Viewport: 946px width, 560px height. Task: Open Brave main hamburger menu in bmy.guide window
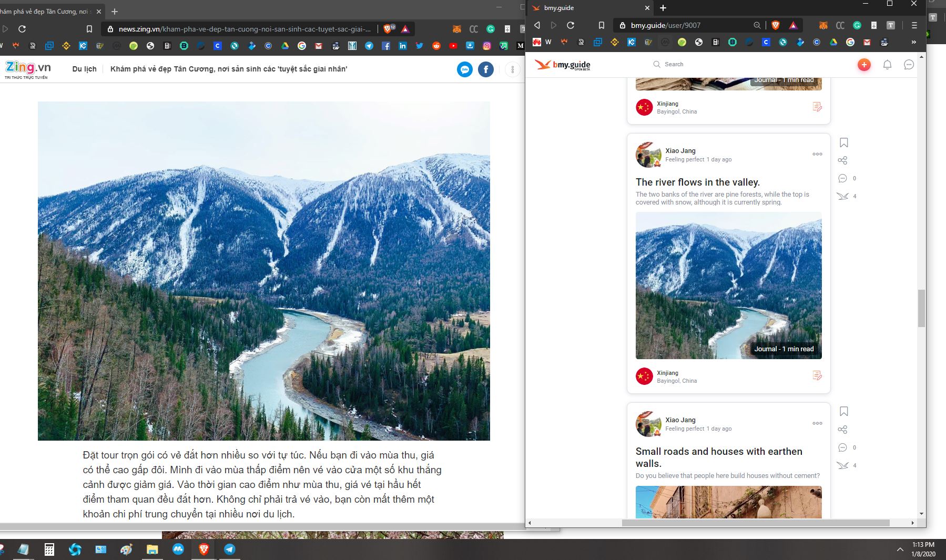pos(914,25)
